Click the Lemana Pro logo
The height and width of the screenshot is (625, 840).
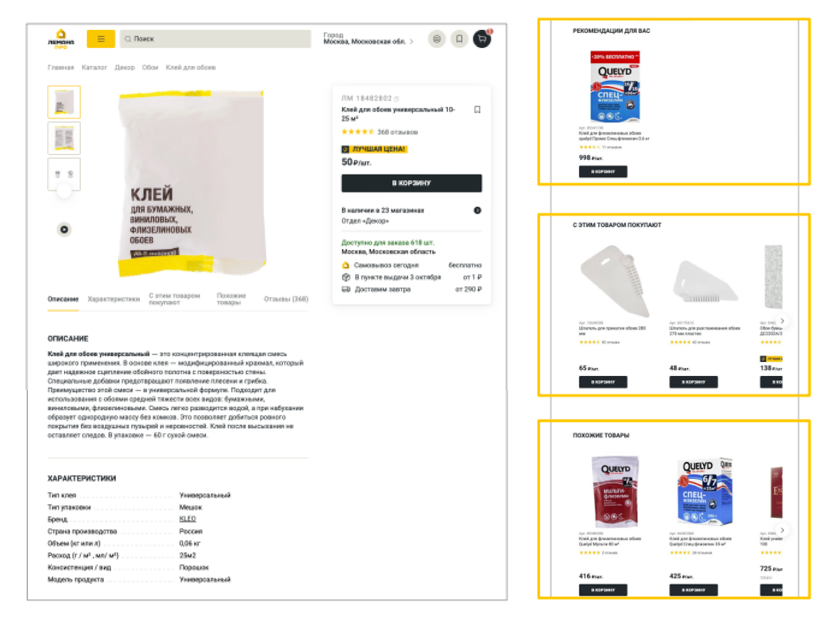pos(61,39)
